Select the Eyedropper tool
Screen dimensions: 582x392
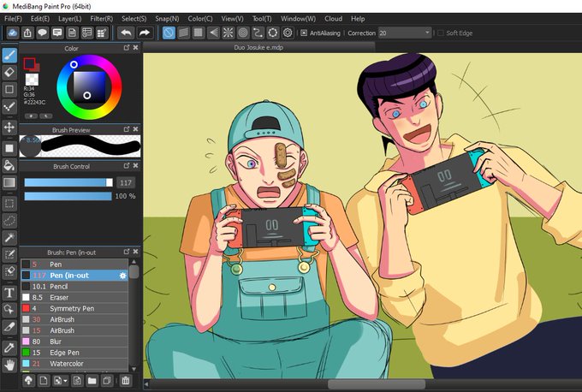(9, 347)
